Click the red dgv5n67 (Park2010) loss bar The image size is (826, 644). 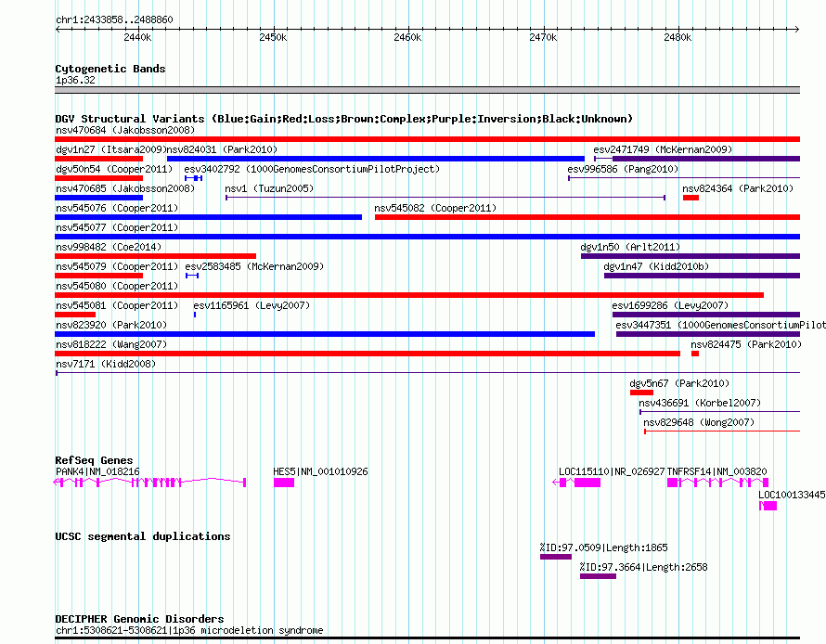click(641, 393)
